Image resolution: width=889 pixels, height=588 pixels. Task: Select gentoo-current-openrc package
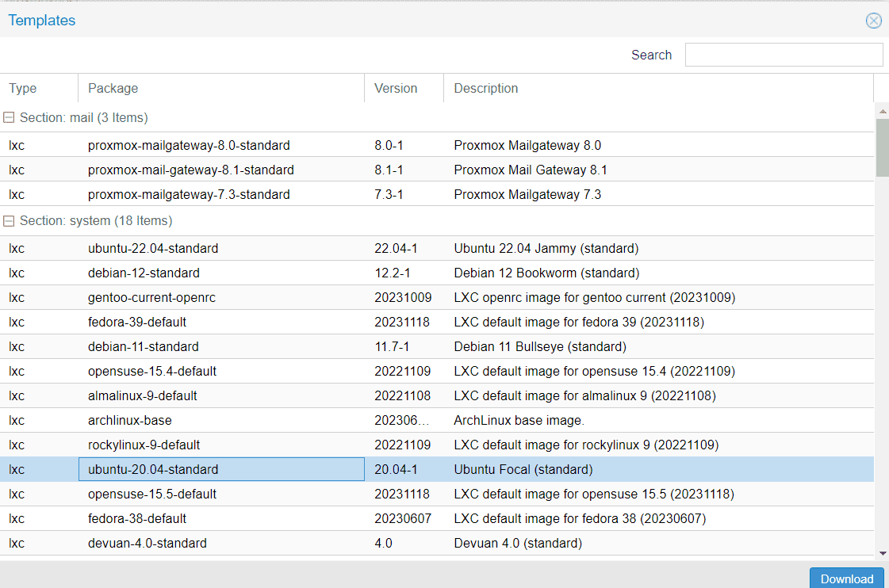click(151, 298)
